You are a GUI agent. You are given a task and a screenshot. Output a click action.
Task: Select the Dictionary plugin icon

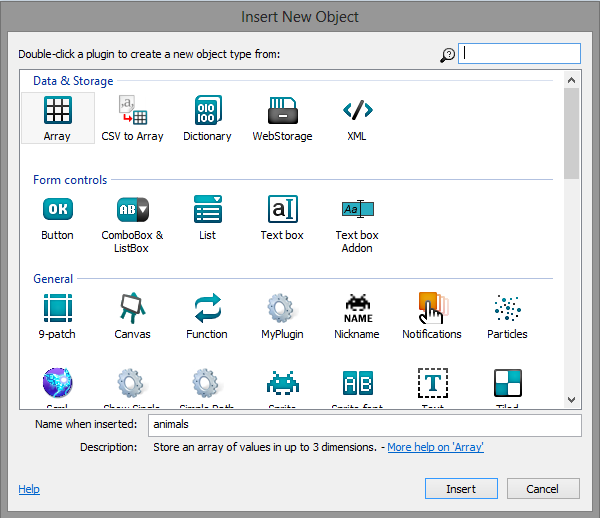point(207,110)
